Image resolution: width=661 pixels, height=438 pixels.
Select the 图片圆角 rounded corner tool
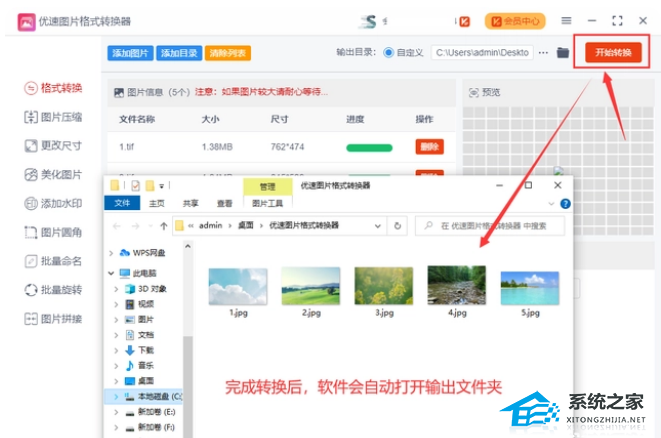click(53, 233)
